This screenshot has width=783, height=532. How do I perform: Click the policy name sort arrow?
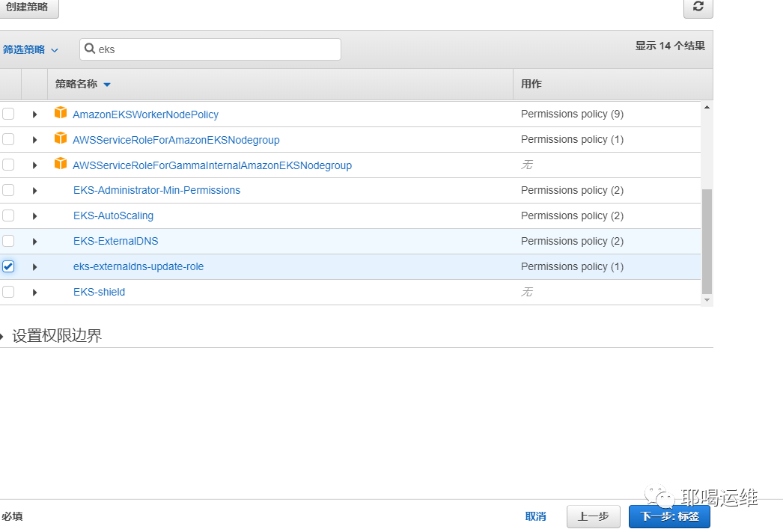click(x=107, y=85)
